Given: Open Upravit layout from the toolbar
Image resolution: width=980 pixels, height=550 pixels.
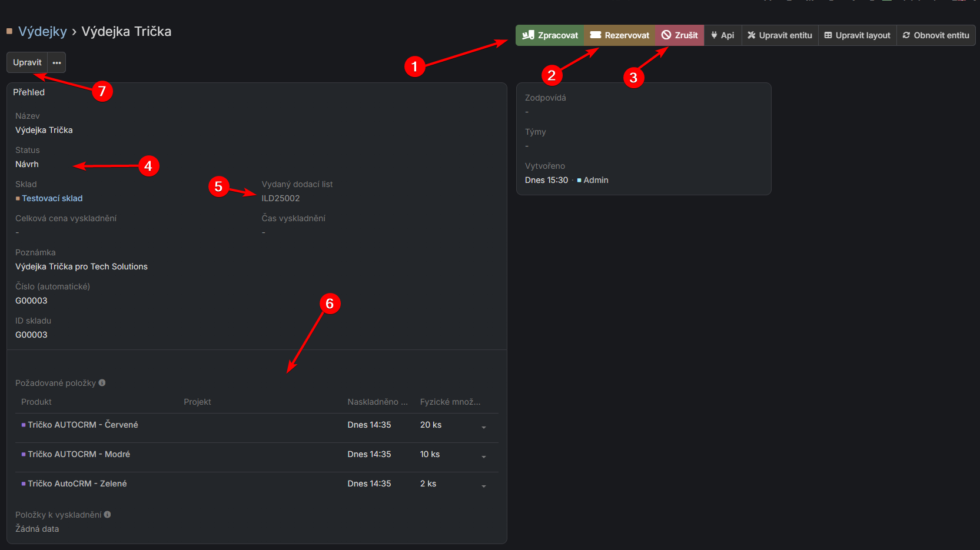Looking at the screenshot, I should click(x=858, y=35).
